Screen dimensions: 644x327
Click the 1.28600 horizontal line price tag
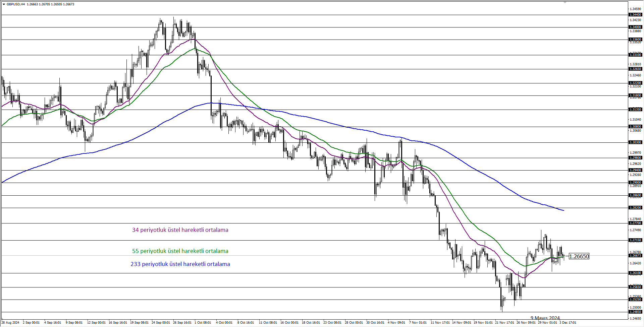pos(635,195)
